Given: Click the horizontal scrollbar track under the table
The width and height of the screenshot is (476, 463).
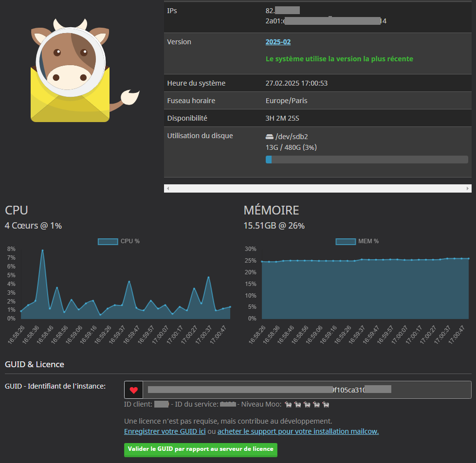Looking at the screenshot, I should (x=317, y=188).
